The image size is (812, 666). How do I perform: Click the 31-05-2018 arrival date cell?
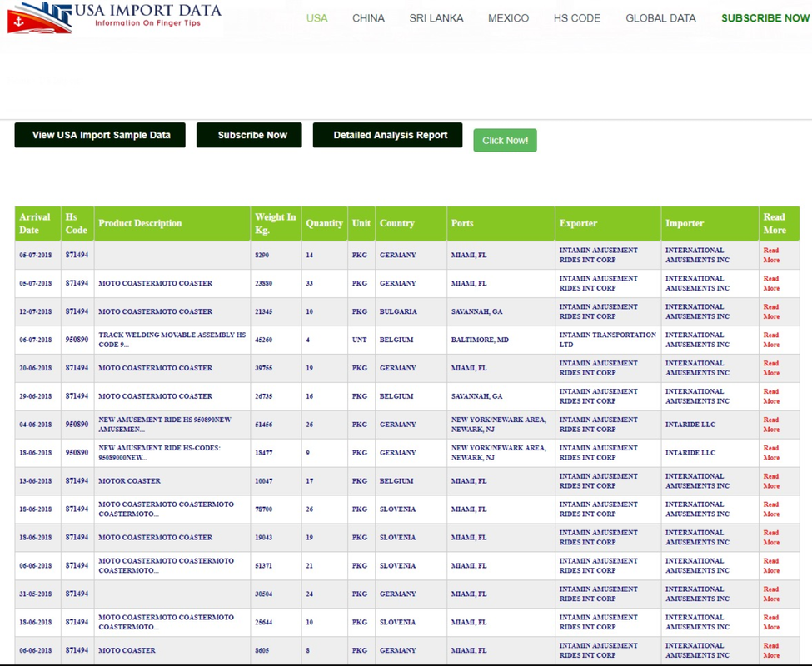36,594
